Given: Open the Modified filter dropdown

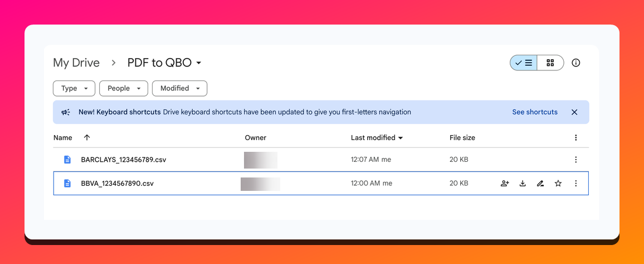Looking at the screenshot, I should click(179, 88).
